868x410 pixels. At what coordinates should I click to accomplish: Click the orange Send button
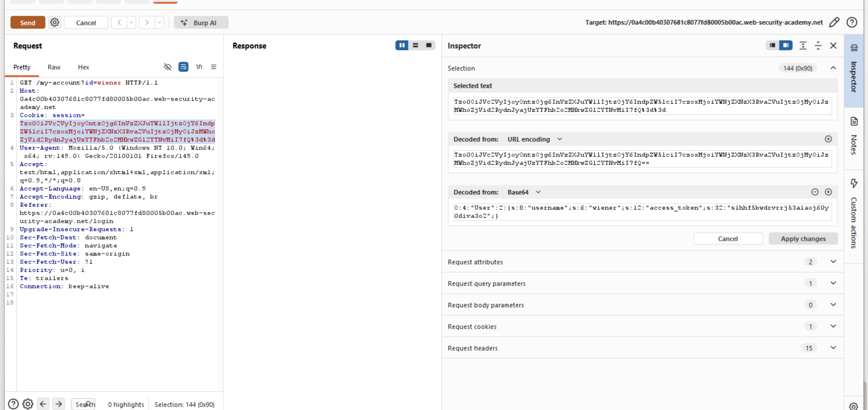point(28,22)
